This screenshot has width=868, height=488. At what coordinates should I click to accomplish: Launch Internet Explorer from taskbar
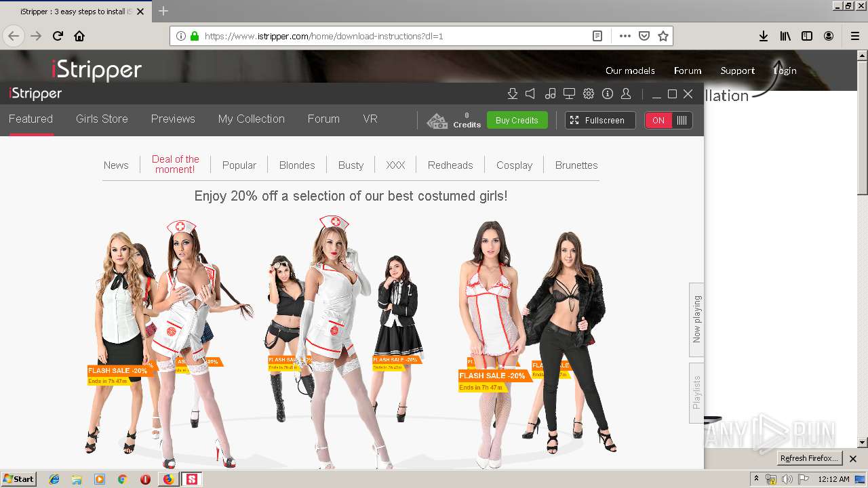pyautogui.click(x=54, y=479)
